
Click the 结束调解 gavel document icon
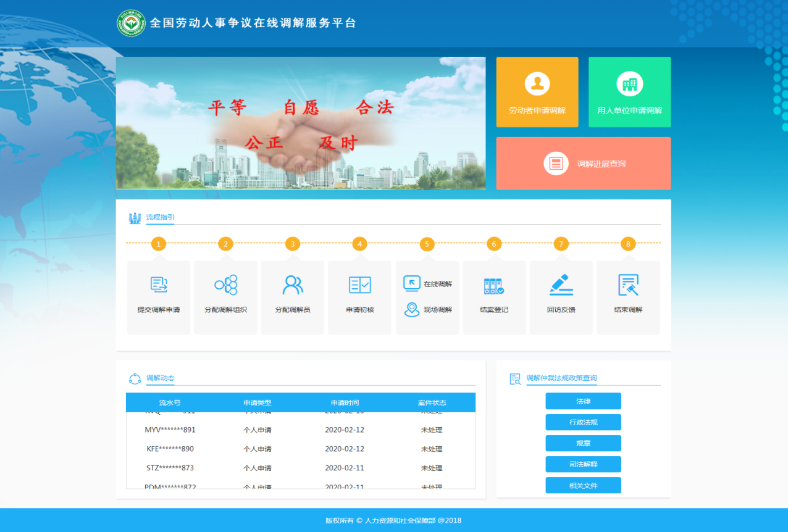628,285
